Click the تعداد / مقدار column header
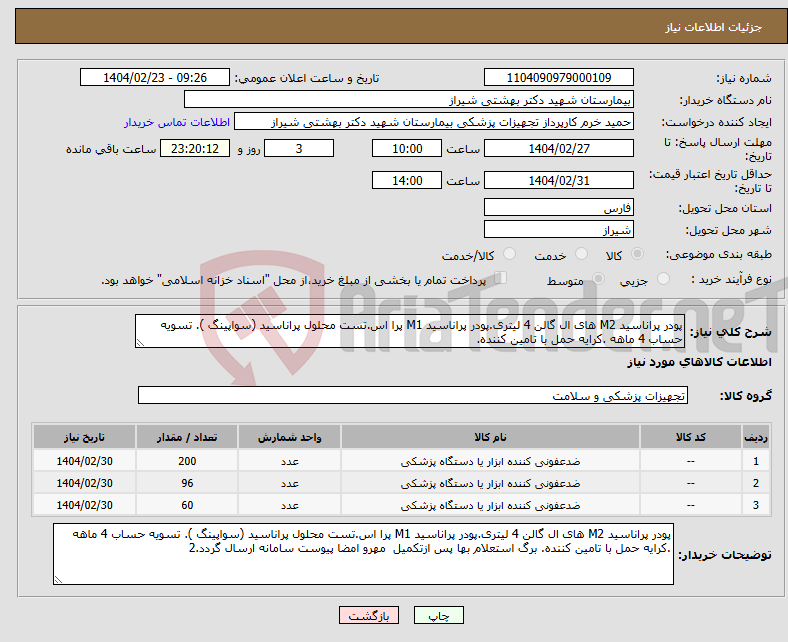Image resolution: width=788 pixels, height=642 pixels. click(187, 437)
